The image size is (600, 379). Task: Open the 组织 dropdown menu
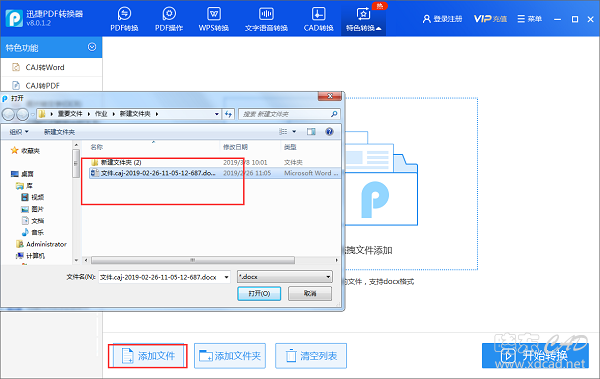pos(19,132)
